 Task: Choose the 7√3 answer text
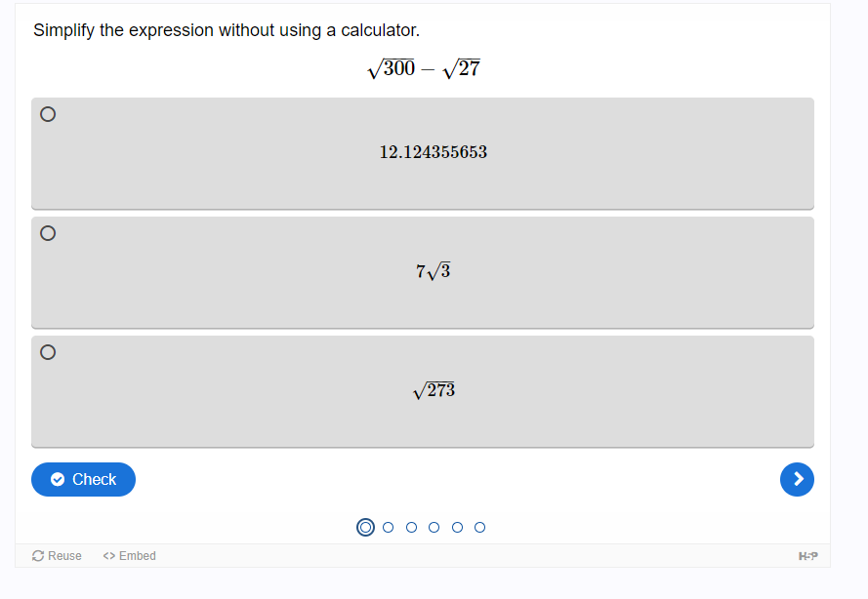(x=434, y=271)
